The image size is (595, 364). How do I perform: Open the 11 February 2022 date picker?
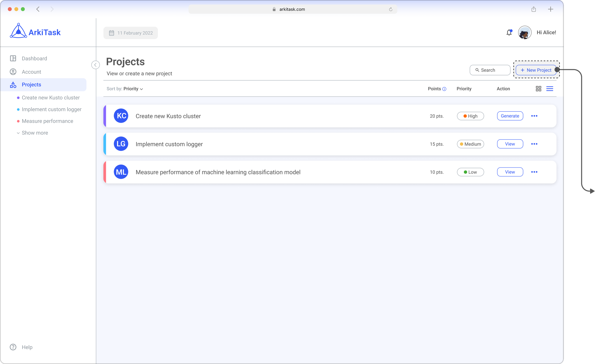(x=131, y=33)
